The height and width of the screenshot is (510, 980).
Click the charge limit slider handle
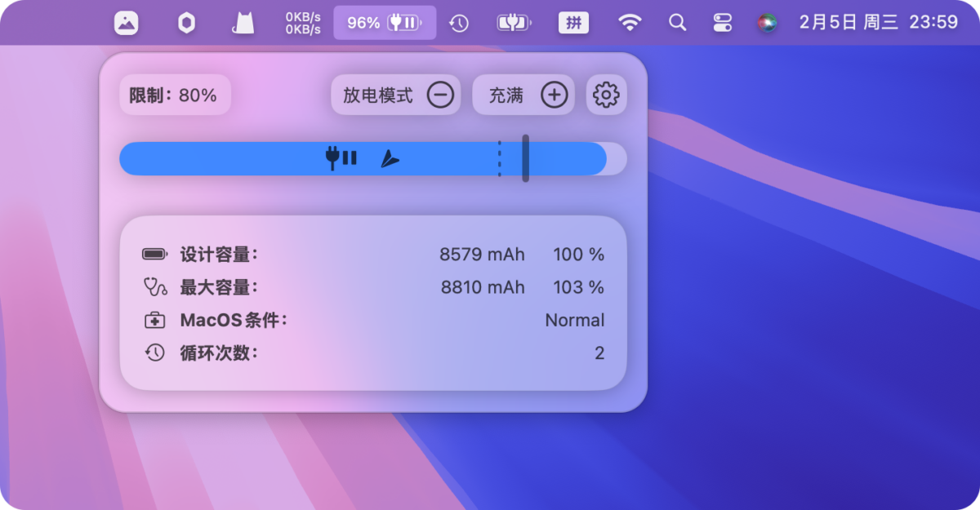(525, 158)
